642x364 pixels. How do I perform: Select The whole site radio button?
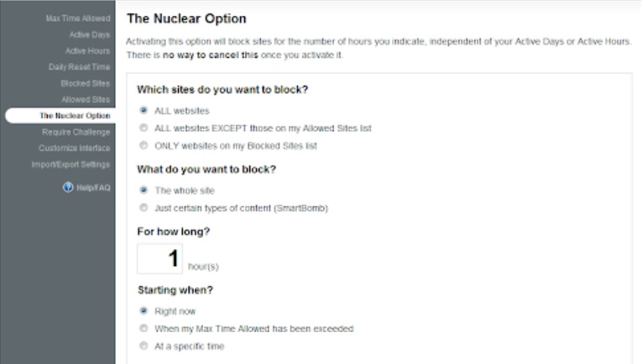pyautogui.click(x=144, y=190)
